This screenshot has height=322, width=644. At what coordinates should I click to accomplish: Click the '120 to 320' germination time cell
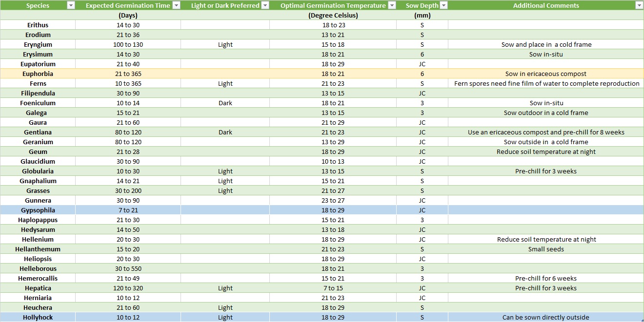click(128, 288)
